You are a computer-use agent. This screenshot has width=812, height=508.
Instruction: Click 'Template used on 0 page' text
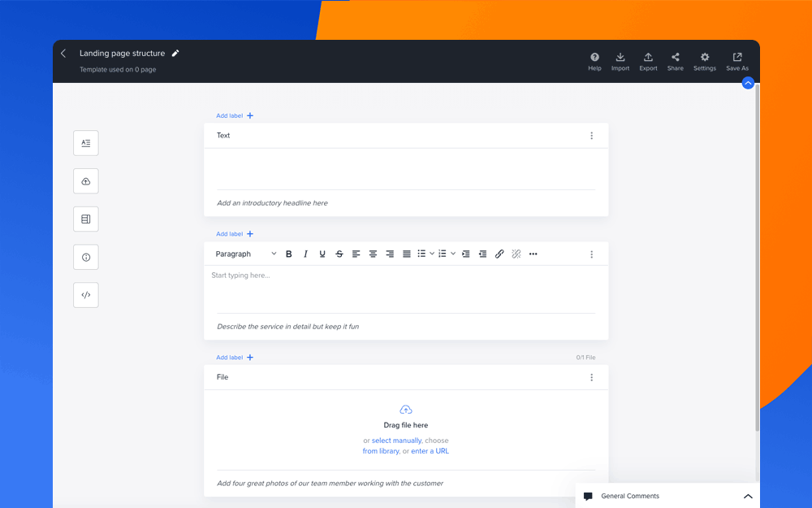118,69
